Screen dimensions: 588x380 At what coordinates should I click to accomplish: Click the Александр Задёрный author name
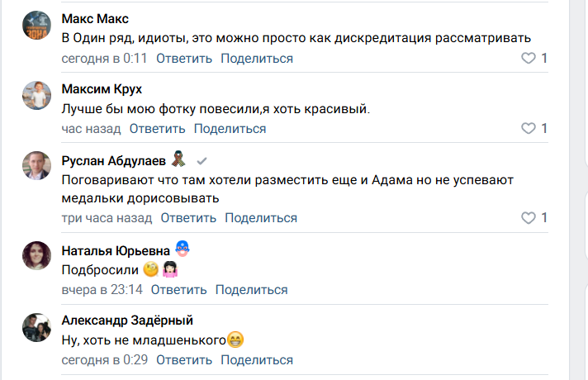(x=127, y=321)
